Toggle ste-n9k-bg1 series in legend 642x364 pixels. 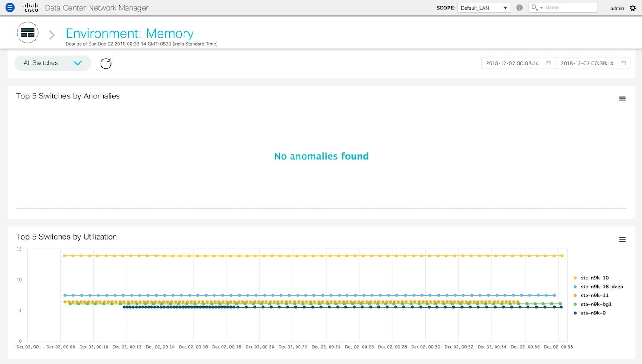(x=596, y=305)
